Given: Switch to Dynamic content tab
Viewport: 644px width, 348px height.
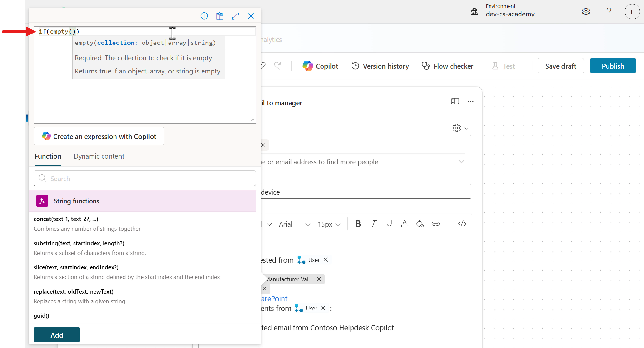Looking at the screenshot, I should click(99, 156).
